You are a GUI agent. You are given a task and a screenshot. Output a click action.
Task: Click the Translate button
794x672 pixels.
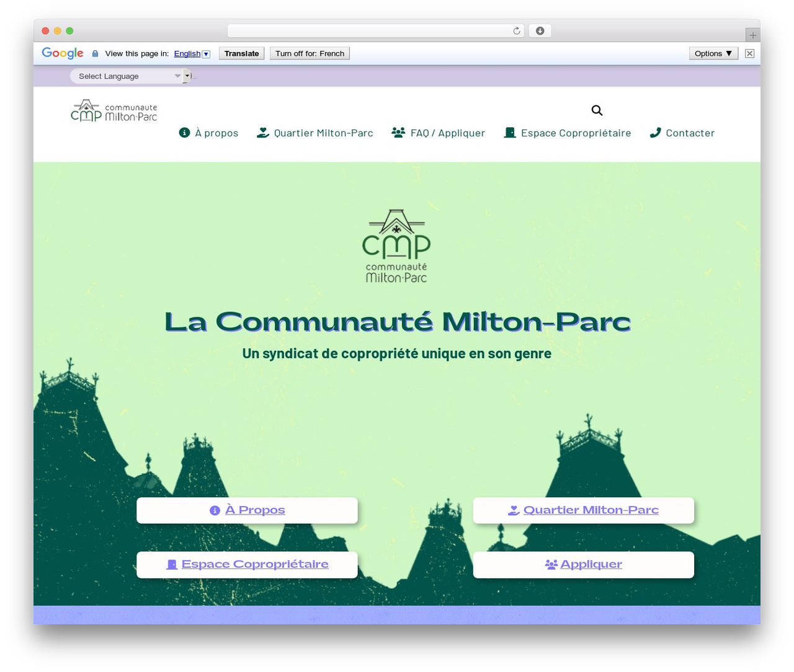(x=241, y=53)
